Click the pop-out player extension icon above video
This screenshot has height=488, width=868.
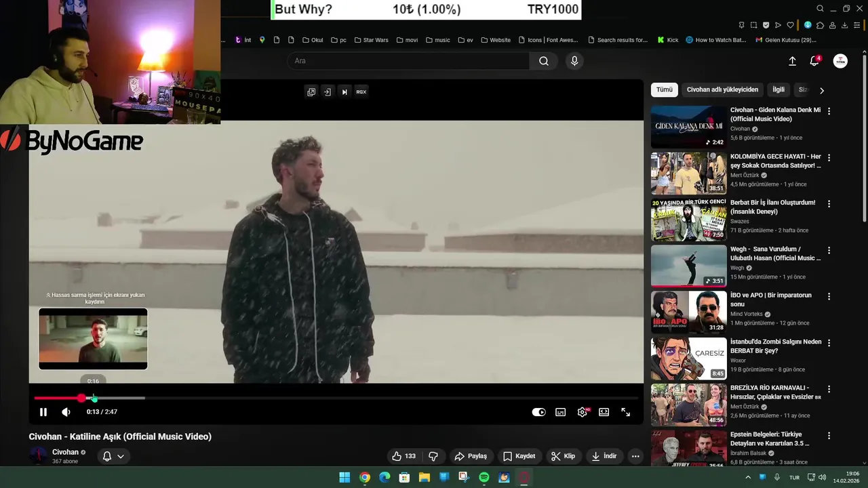311,92
